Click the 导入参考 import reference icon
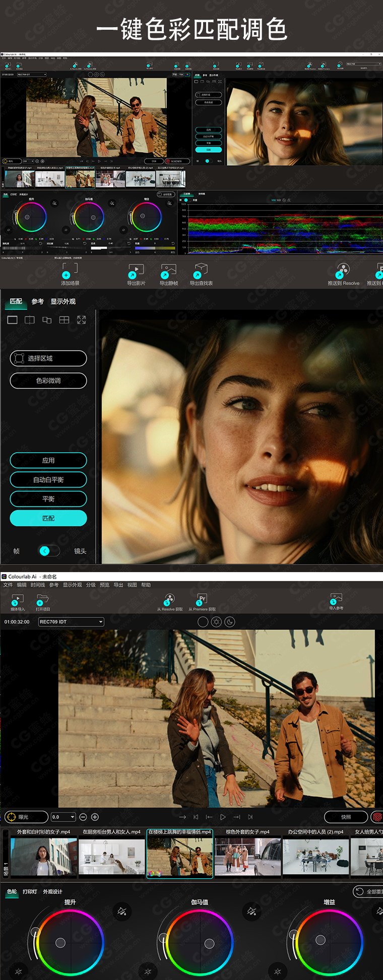This screenshot has height=980, width=383. point(336,599)
